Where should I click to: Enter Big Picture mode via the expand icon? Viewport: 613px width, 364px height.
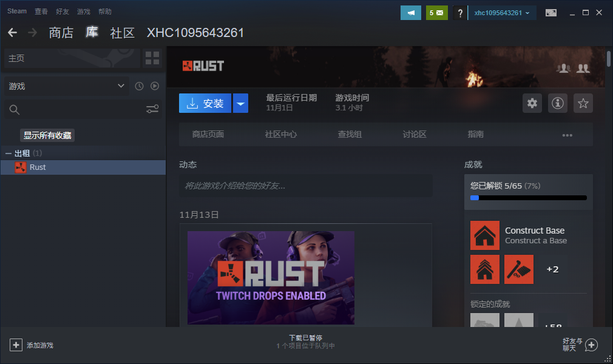551,13
